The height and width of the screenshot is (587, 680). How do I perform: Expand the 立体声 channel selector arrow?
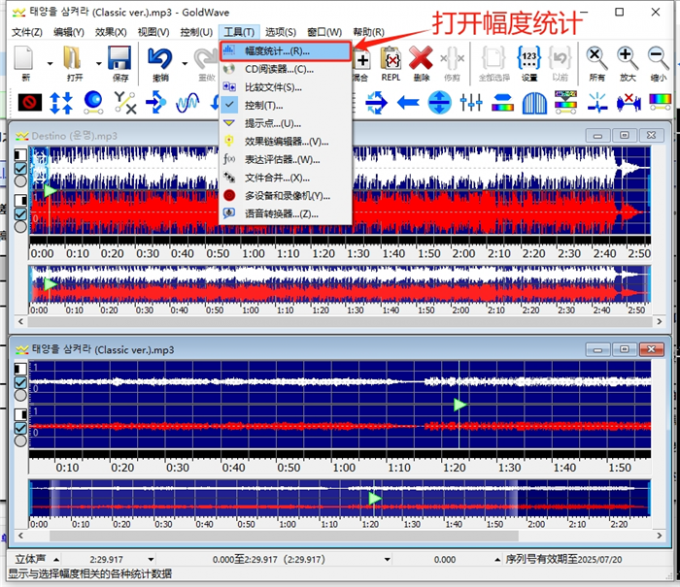point(56,560)
